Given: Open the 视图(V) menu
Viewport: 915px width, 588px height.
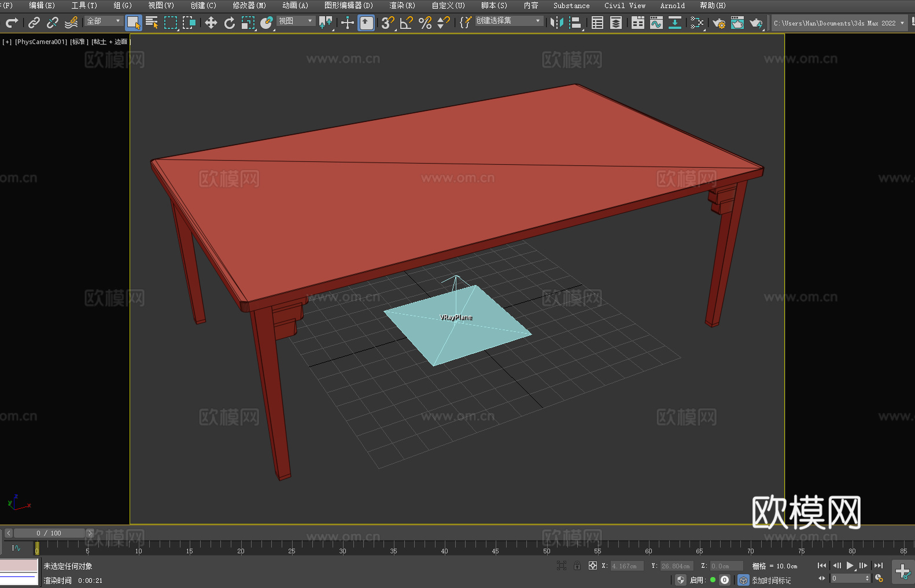Looking at the screenshot, I should click(x=161, y=5).
